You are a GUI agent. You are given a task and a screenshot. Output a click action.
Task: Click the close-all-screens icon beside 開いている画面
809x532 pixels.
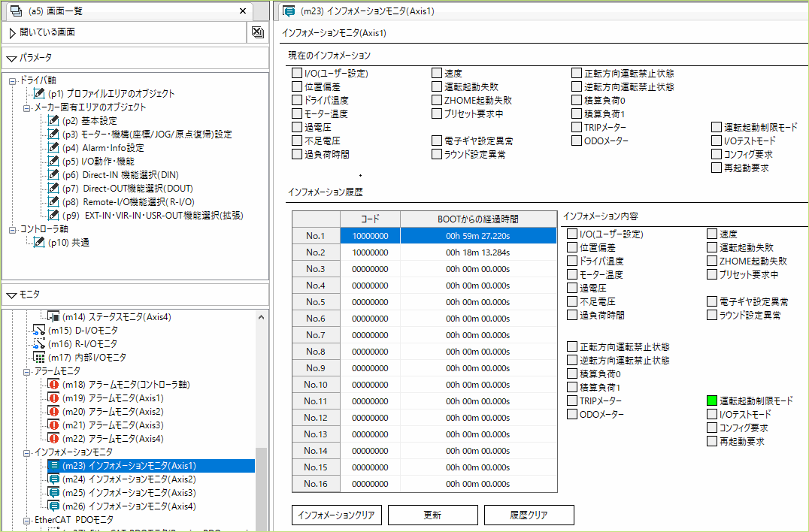click(258, 31)
